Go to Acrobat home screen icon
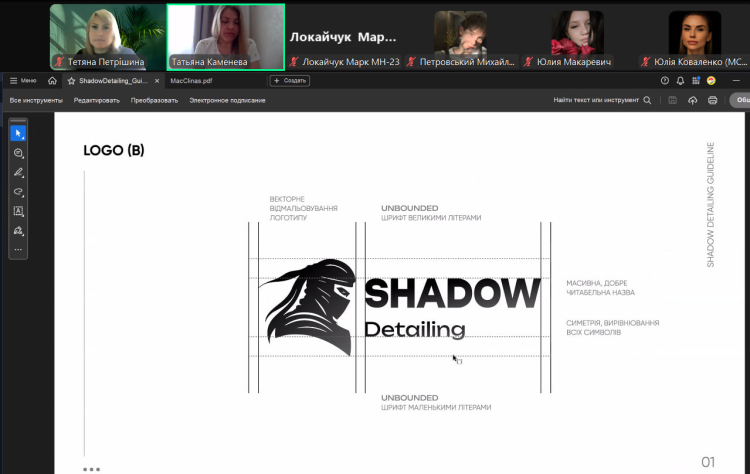This screenshot has height=474, width=750. coord(52,80)
